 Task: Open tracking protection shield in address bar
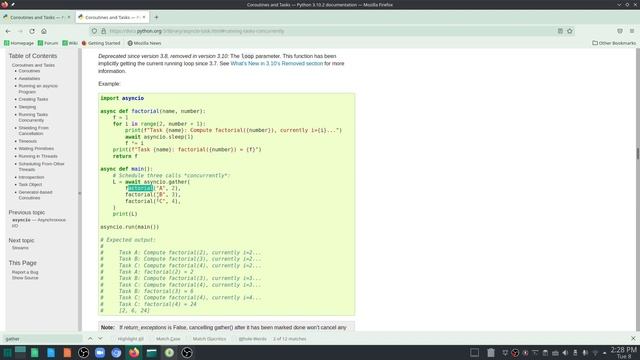[x=94, y=31]
